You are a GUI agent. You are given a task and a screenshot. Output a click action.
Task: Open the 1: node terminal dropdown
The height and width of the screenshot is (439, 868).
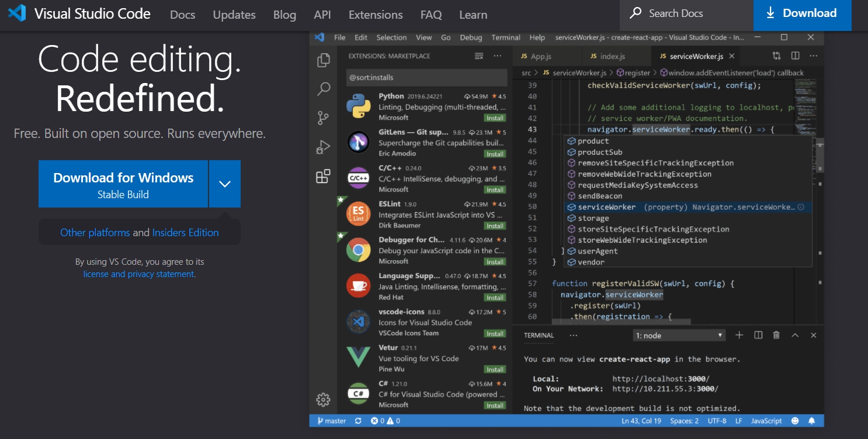point(679,336)
